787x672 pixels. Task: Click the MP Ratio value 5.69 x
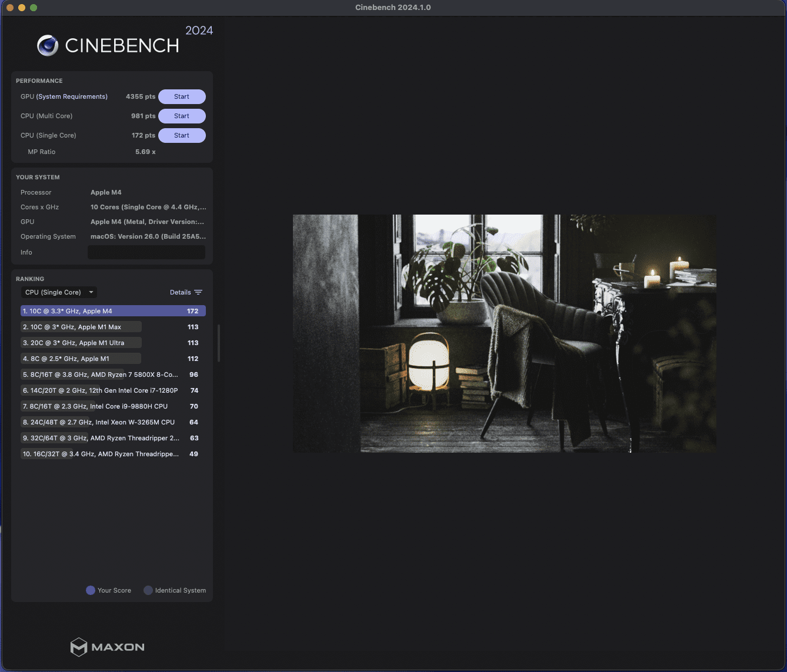point(145,152)
